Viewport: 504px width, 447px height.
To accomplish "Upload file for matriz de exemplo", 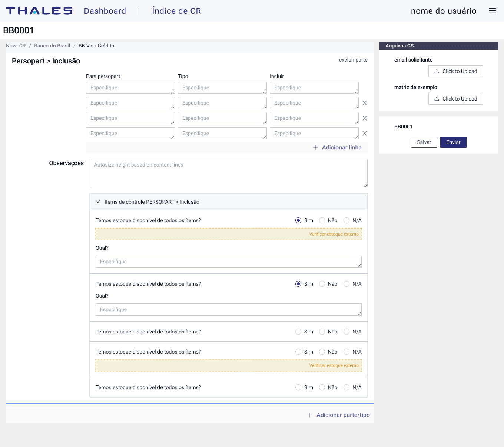I will [456, 99].
